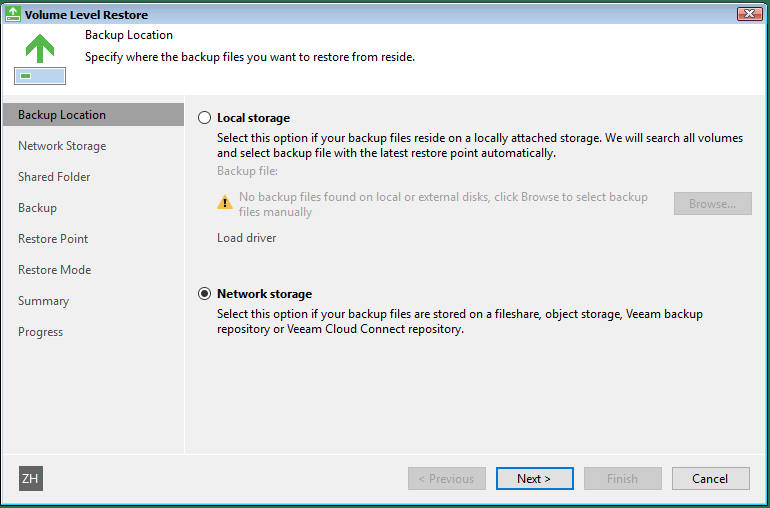Click the Next button
770x508 pixels.
[534, 479]
